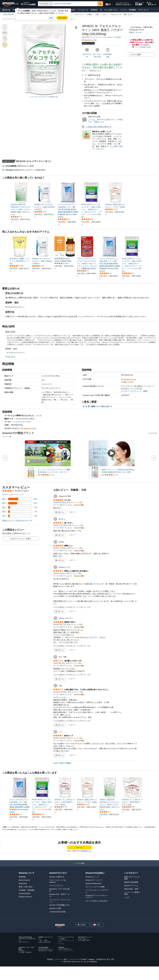Open the shopping cart icon
This screenshot has height=980, width=159.
[151, 4]
